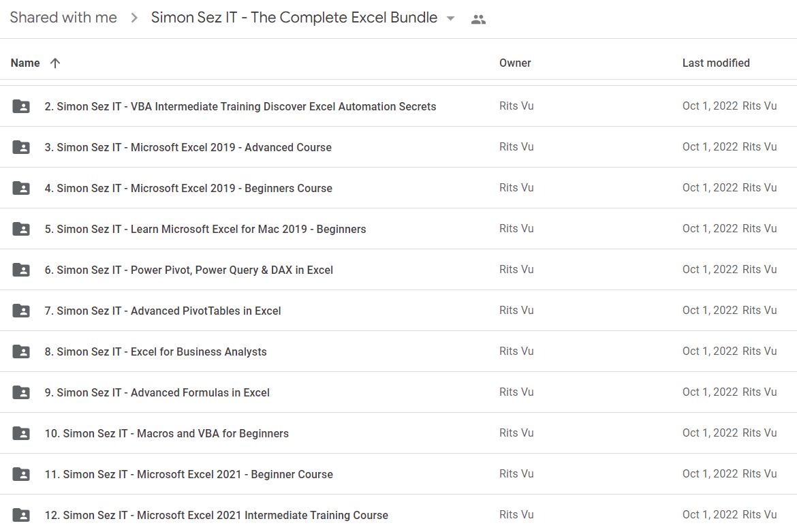Click folder icon for VBA Intermediate Training

[x=21, y=106]
